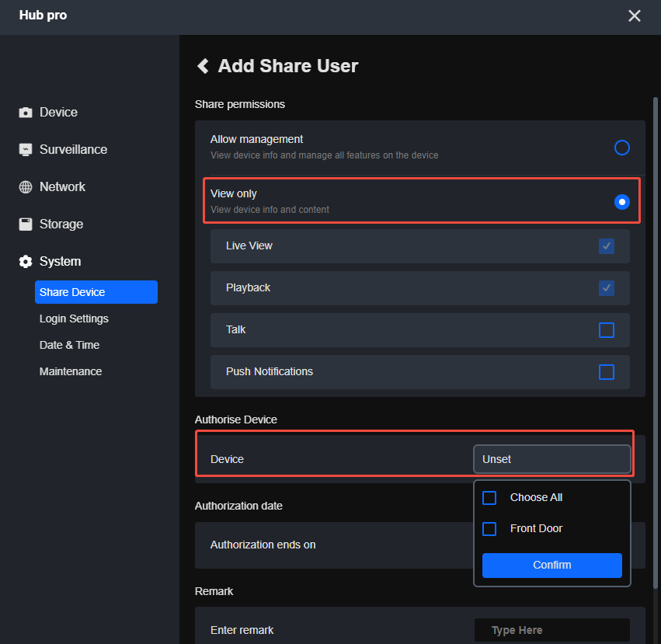Click the Choose All label text
The height and width of the screenshot is (644, 661).
click(x=536, y=498)
